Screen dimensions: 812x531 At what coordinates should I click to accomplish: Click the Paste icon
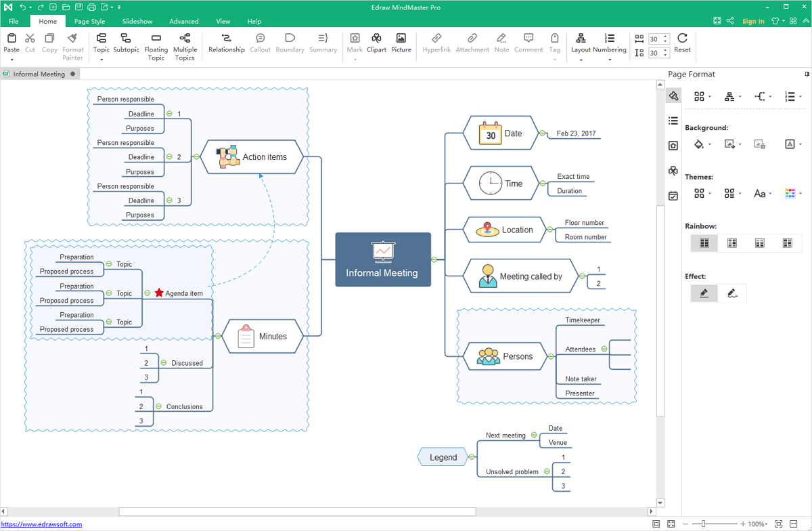[x=12, y=39]
